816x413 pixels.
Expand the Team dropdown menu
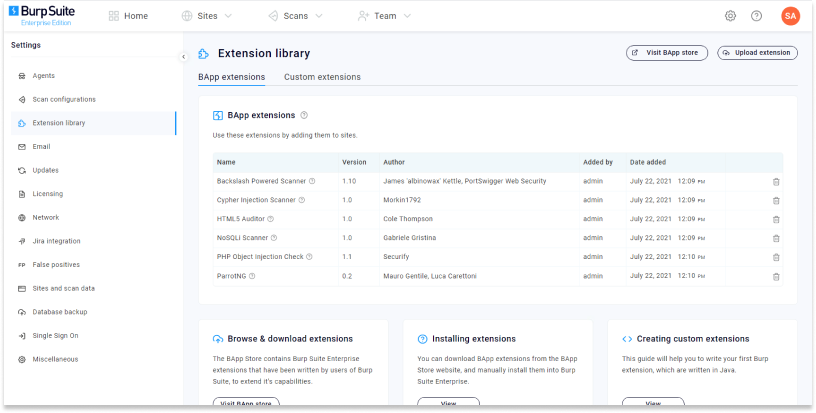click(x=384, y=16)
